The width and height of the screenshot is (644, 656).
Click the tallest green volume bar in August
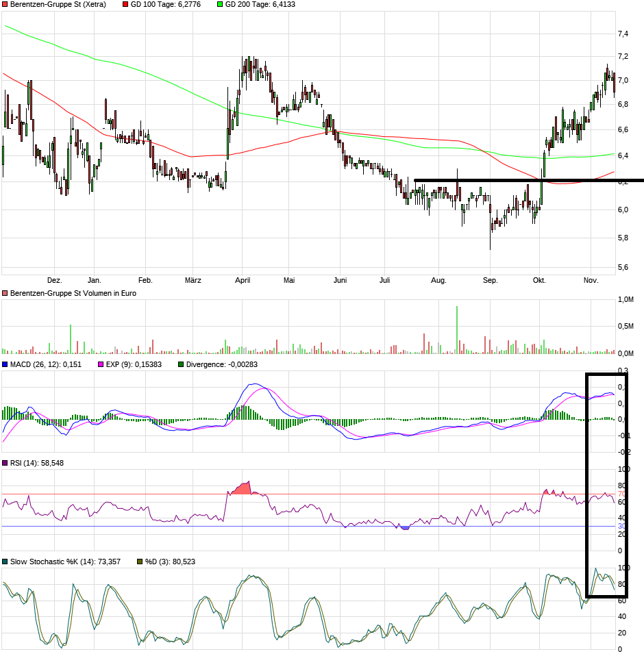click(x=457, y=330)
